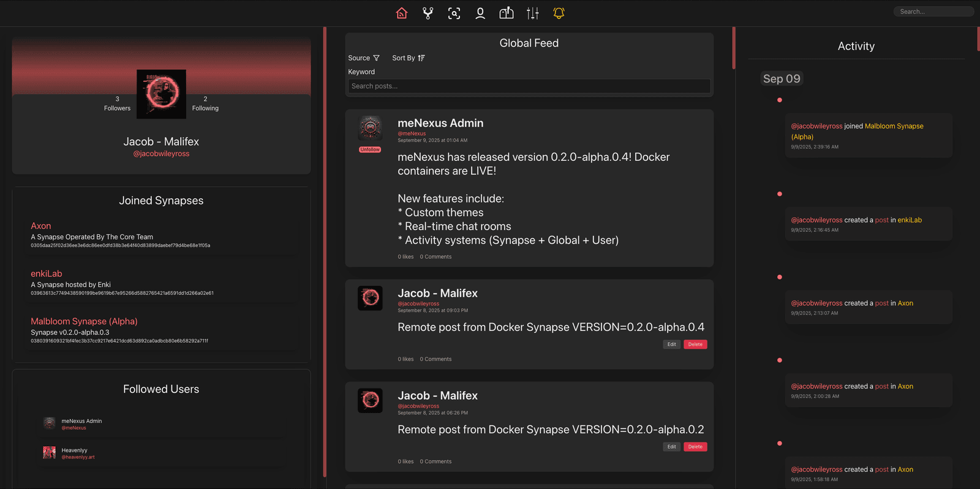Open the explore scan icon in navbar
The height and width of the screenshot is (489, 980).
pyautogui.click(x=454, y=13)
